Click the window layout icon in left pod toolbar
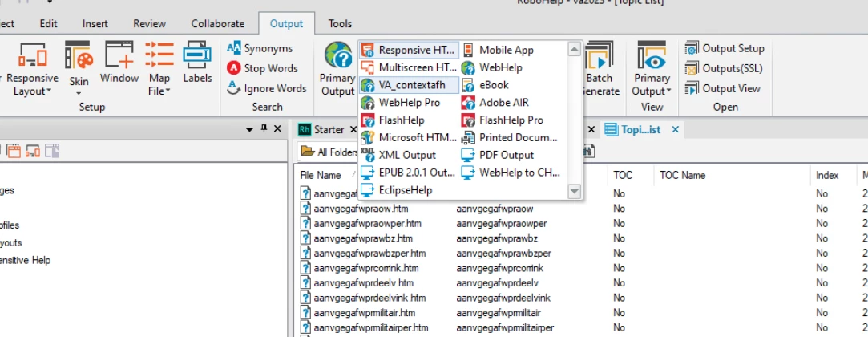 (x=14, y=150)
